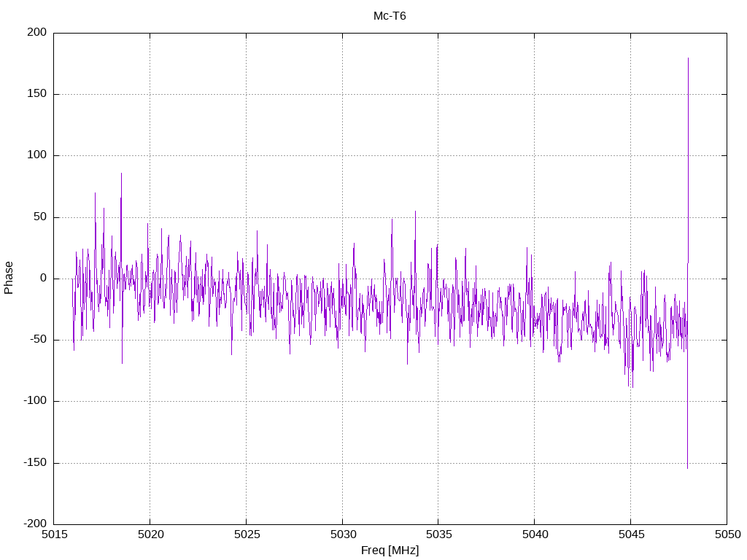Click the 5040 x-axis tick label

coord(534,534)
